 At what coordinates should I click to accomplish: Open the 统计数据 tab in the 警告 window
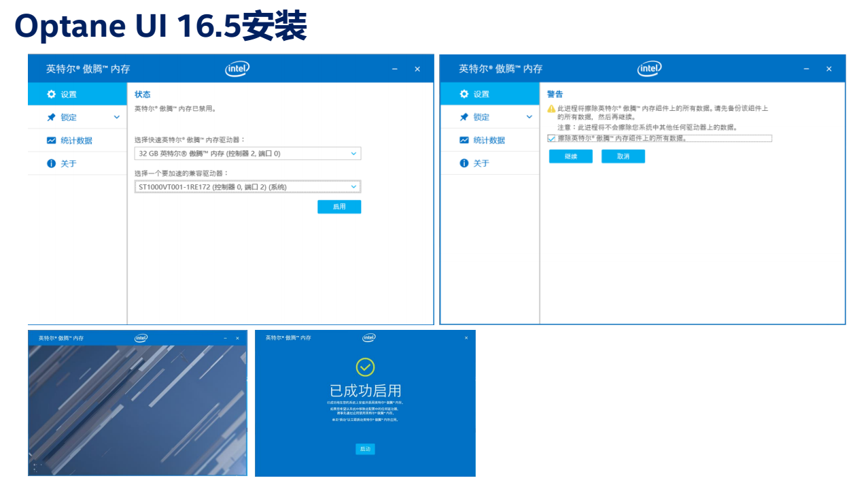pyautogui.click(x=489, y=140)
